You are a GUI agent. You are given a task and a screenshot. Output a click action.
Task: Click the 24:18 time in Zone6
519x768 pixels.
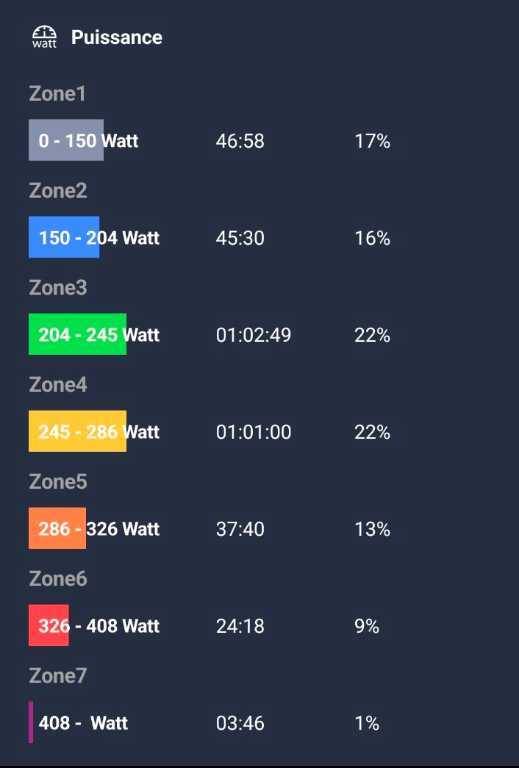tap(240, 626)
